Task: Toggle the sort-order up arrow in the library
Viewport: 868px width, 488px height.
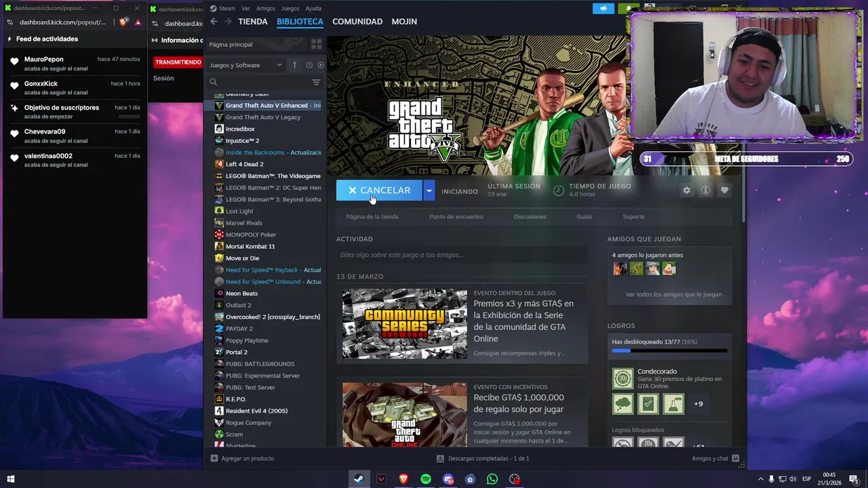Action: tap(294, 65)
